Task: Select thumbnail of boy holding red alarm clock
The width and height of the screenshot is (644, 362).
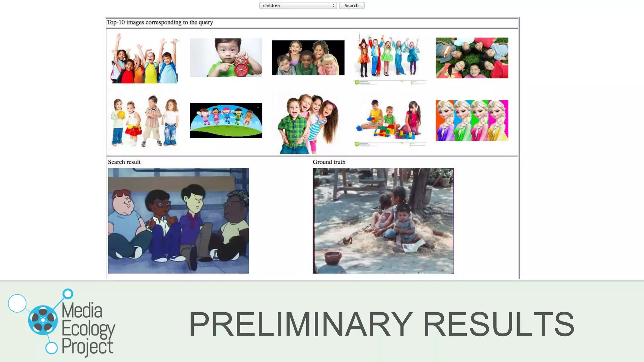Action: [226, 58]
